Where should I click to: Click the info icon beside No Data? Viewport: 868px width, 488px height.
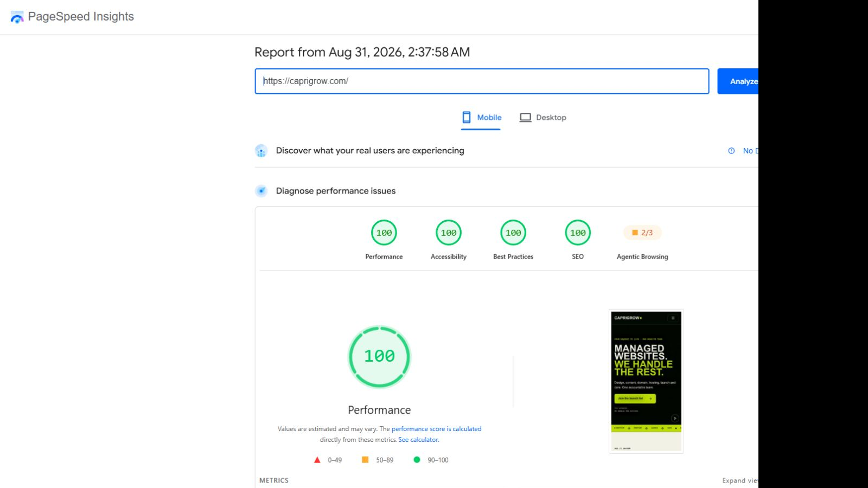click(x=731, y=151)
